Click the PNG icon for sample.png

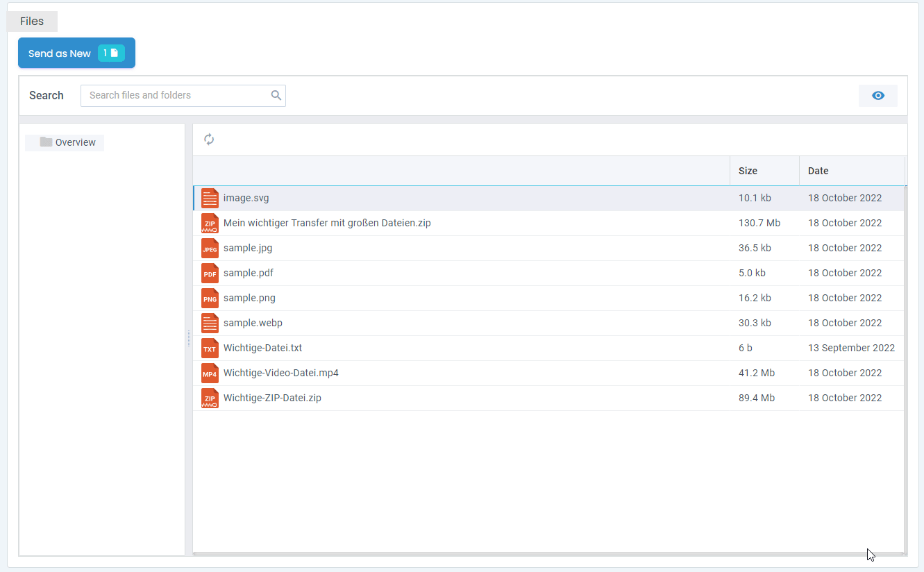pos(210,298)
